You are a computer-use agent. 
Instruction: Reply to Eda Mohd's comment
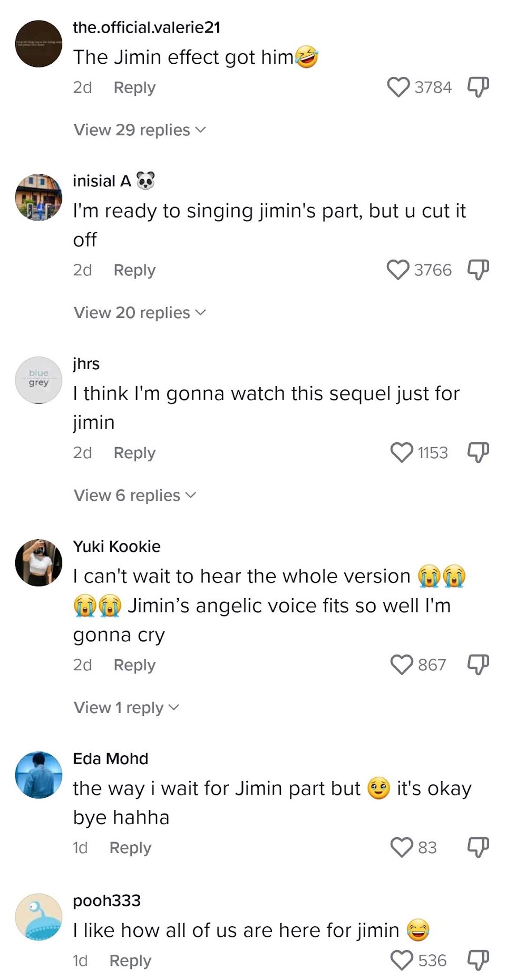pyautogui.click(x=130, y=848)
